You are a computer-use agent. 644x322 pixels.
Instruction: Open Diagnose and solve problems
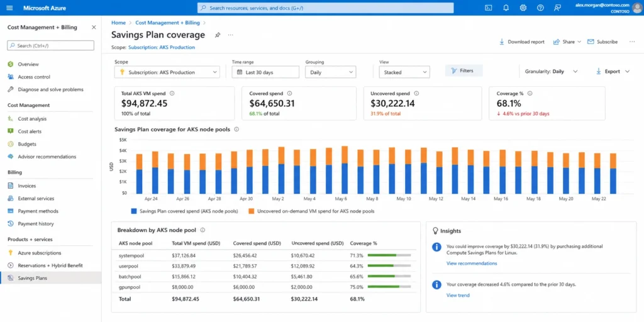coord(50,89)
